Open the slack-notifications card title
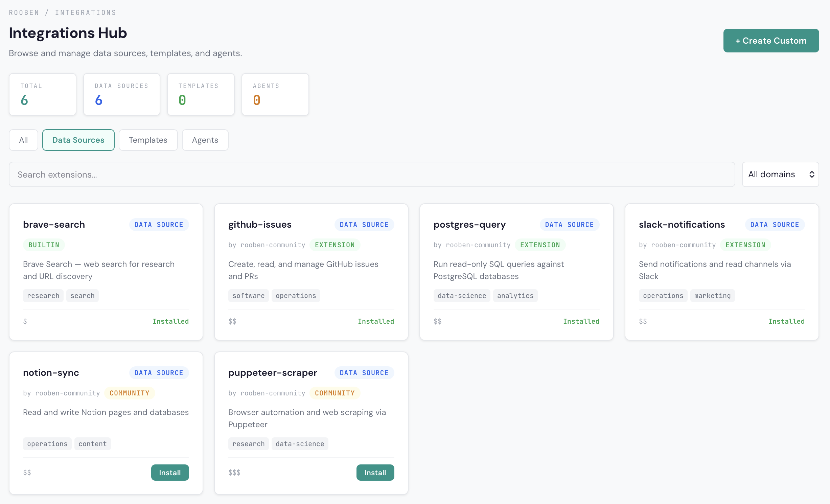 682,225
